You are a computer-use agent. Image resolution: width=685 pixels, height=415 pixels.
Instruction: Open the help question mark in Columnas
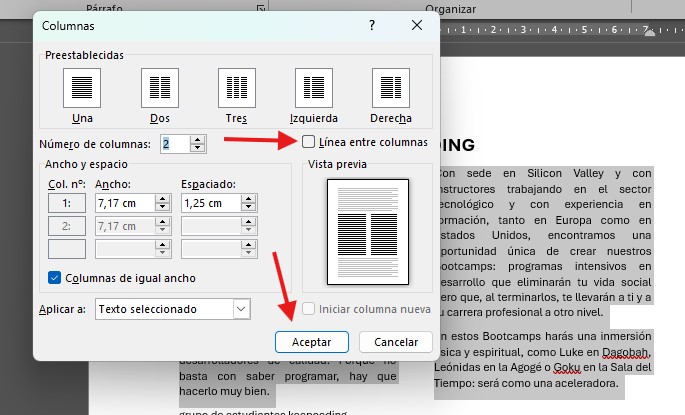tap(372, 25)
